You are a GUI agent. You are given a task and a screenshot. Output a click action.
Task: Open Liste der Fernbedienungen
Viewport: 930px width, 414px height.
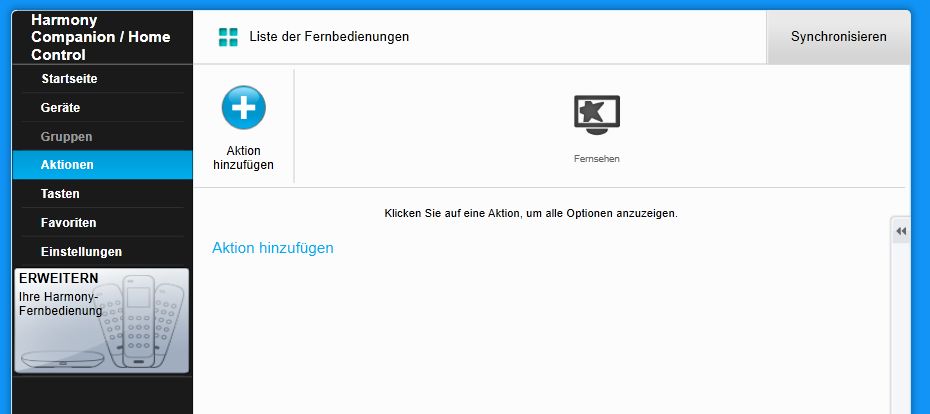point(329,37)
